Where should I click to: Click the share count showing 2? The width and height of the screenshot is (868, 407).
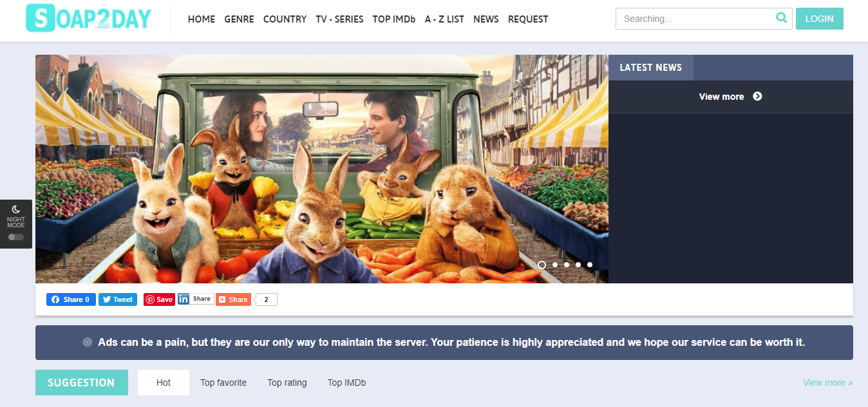[x=267, y=299]
